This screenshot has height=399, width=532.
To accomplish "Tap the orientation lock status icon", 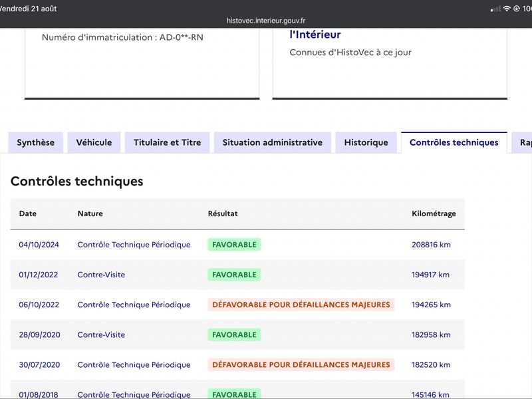I will (x=517, y=9).
